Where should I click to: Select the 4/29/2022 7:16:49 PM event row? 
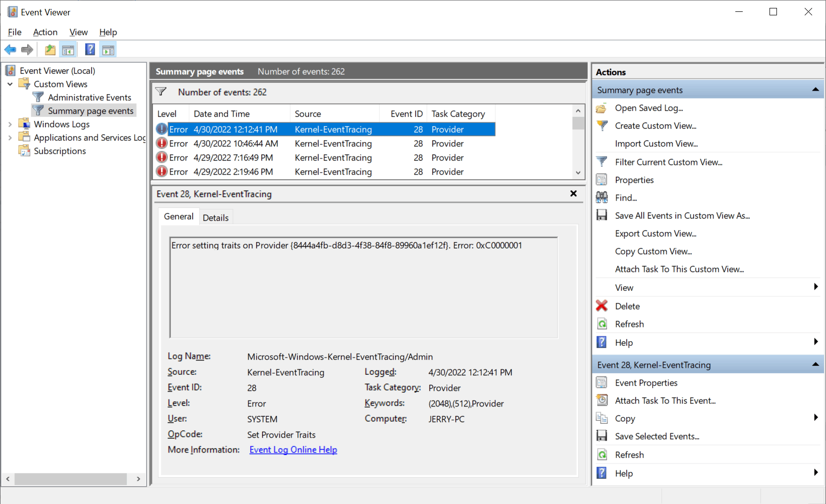click(x=325, y=157)
